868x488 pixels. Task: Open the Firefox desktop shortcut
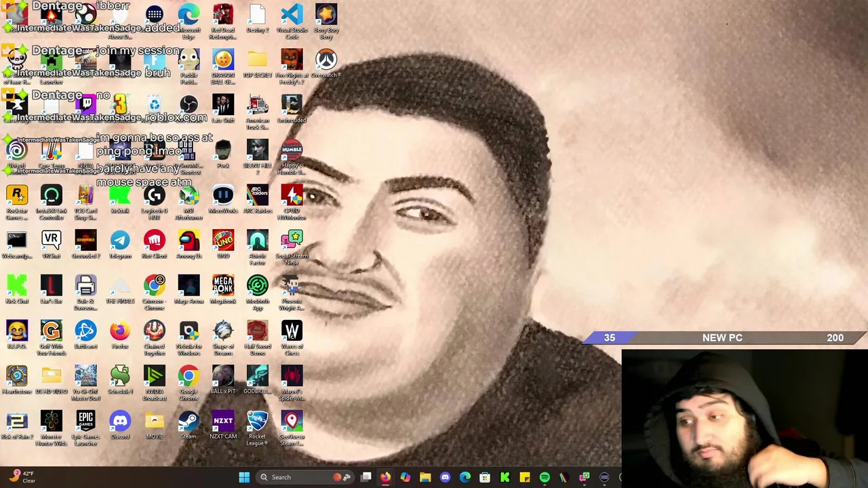pyautogui.click(x=120, y=331)
